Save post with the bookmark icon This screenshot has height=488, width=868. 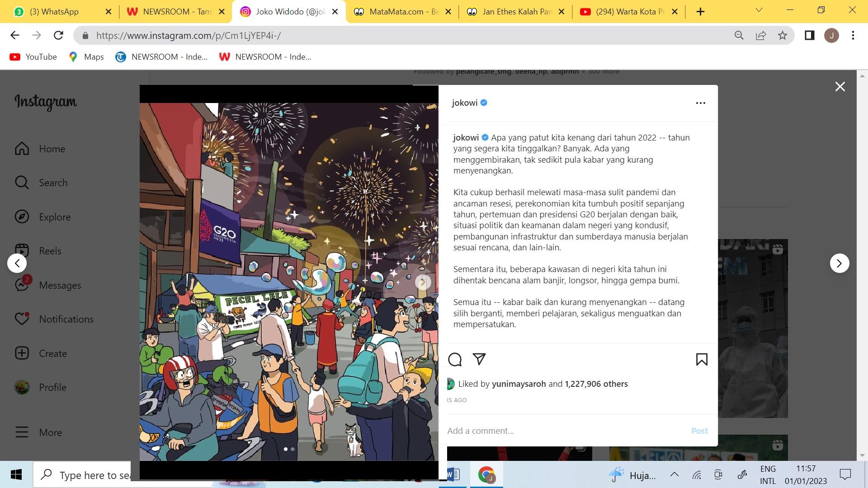pos(702,360)
